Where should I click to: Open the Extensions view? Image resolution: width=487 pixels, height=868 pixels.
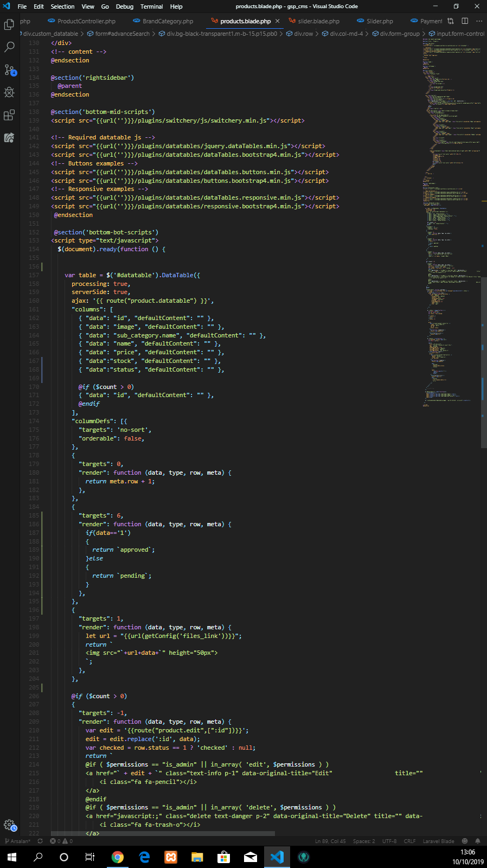[9, 115]
